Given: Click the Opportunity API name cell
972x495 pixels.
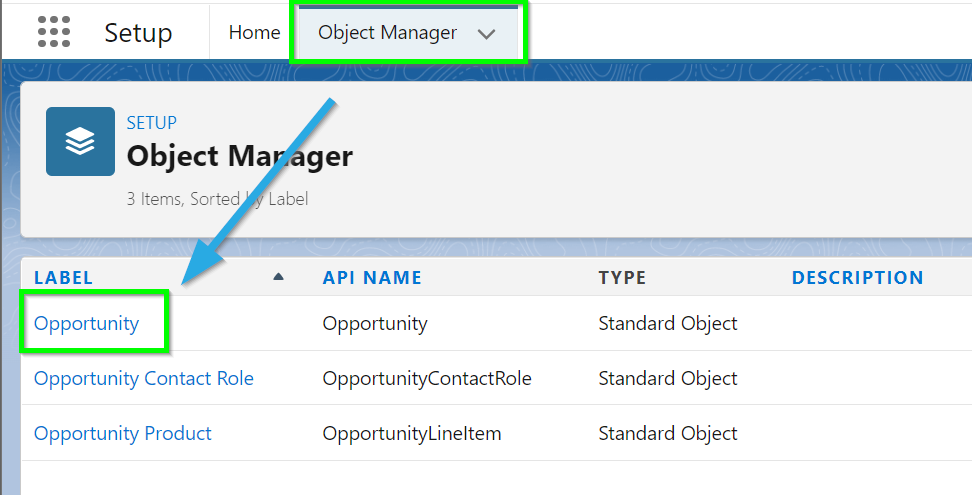Looking at the screenshot, I should pos(375,323).
